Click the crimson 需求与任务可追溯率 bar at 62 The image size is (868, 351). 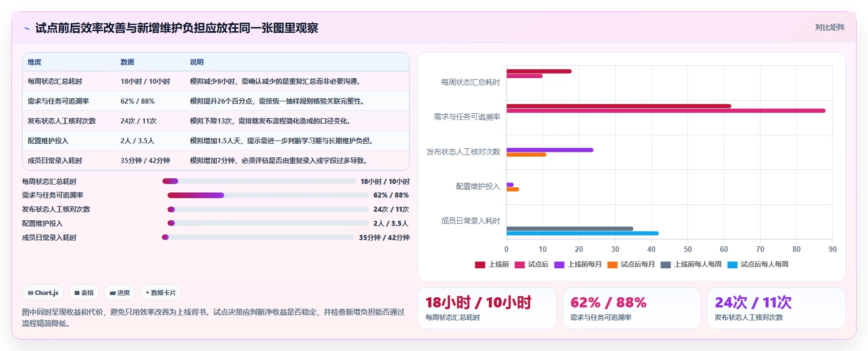click(618, 106)
